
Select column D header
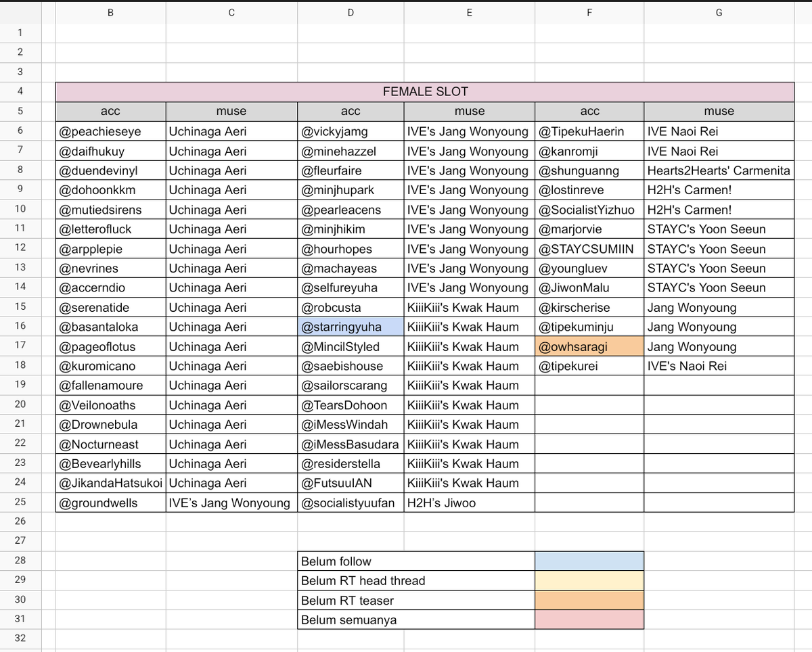[x=351, y=12]
